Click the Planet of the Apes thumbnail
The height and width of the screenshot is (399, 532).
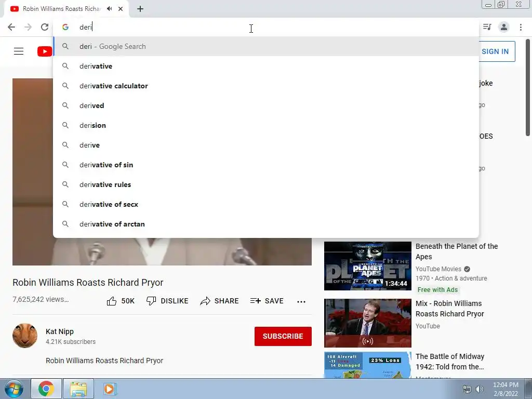point(367,266)
